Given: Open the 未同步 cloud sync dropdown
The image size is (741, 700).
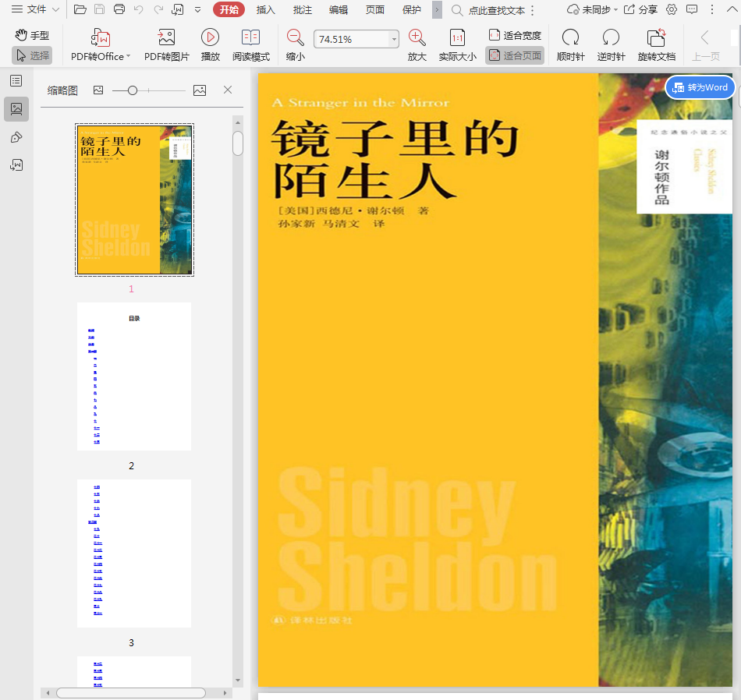Looking at the screenshot, I should tap(592, 9).
